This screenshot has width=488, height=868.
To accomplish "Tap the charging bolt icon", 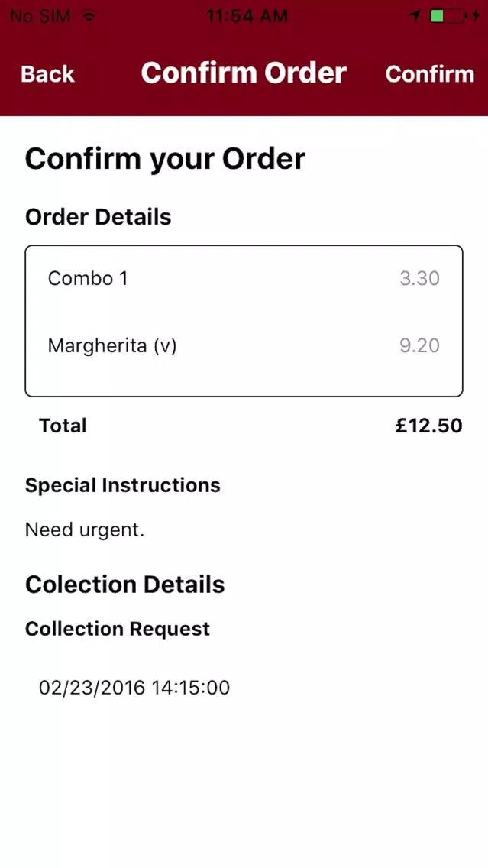I will pyautogui.click(x=475, y=16).
